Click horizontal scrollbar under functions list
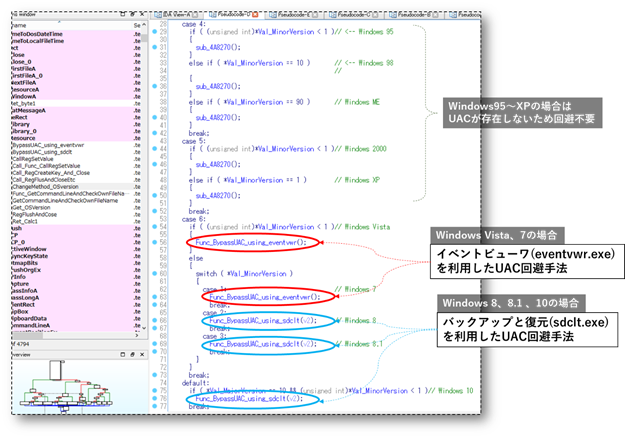The height and width of the screenshot is (438, 625). [x=70, y=336]
